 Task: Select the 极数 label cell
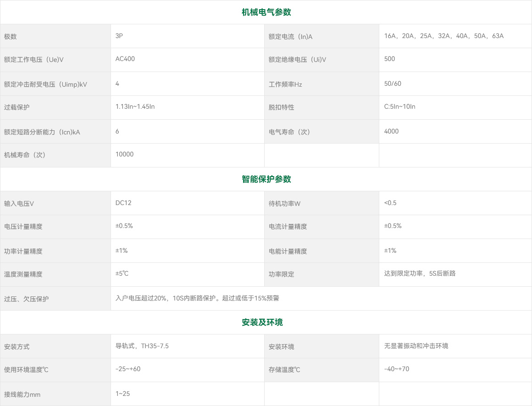11,37
